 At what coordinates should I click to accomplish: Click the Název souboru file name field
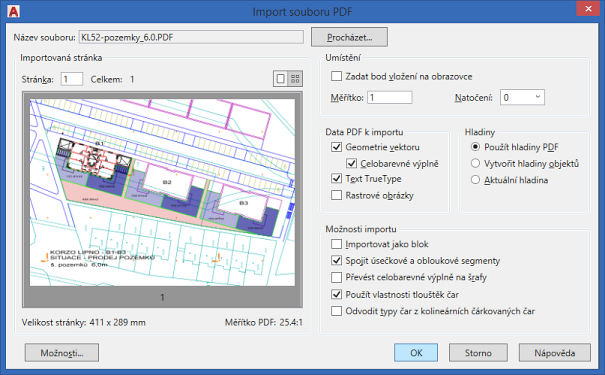pyautogui.click(x=191, y=37)
